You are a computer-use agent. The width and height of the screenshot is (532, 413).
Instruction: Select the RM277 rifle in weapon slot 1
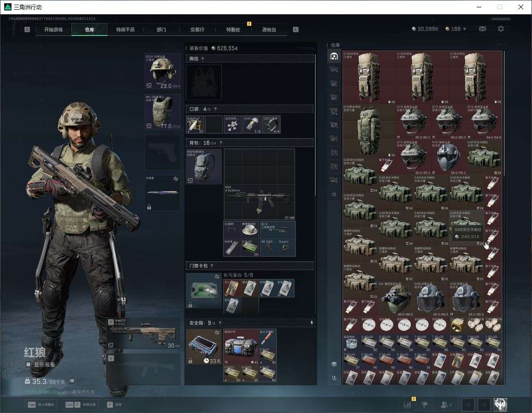coord(143,334)
